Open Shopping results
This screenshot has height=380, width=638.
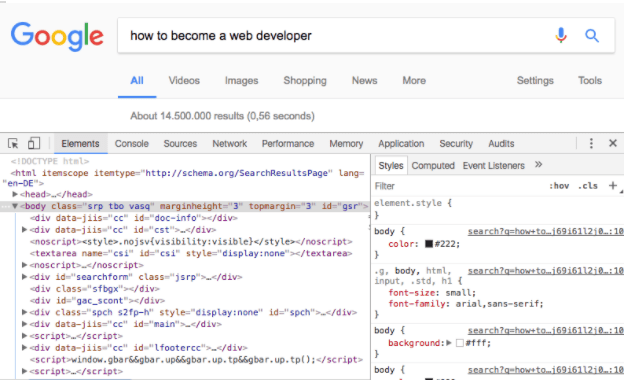click(305, 81)
